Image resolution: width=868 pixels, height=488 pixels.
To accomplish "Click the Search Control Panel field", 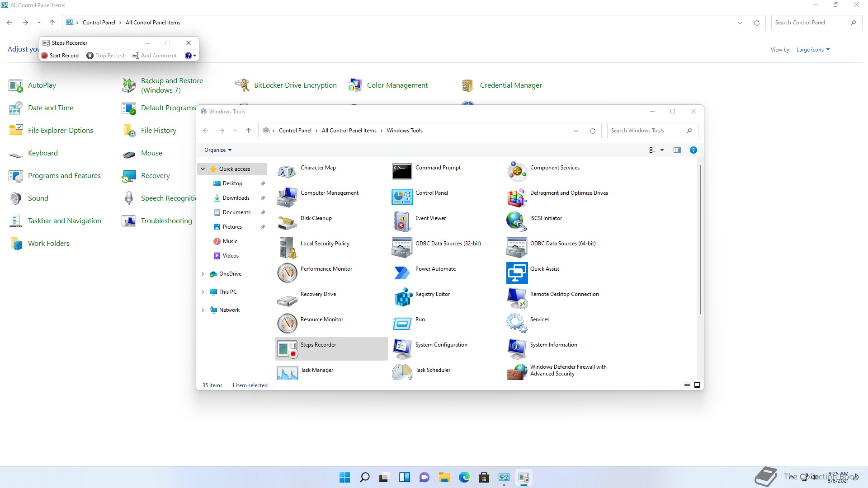I will tap(816, 23).
